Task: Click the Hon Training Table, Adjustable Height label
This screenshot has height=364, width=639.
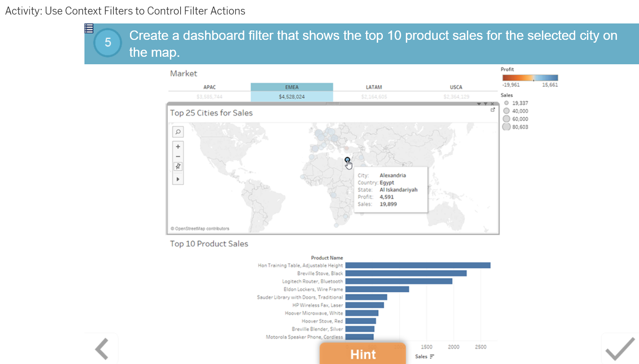Action: tap(300, 265)
